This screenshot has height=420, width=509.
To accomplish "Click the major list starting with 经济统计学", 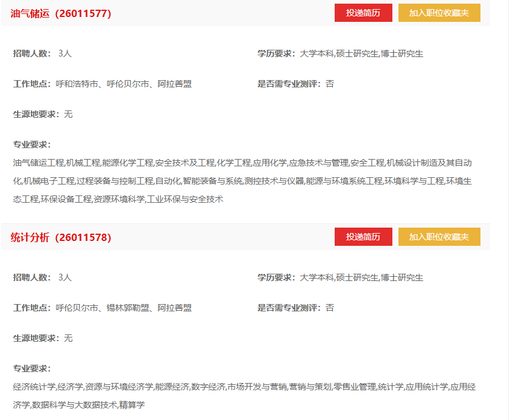I will pos(243,396).
